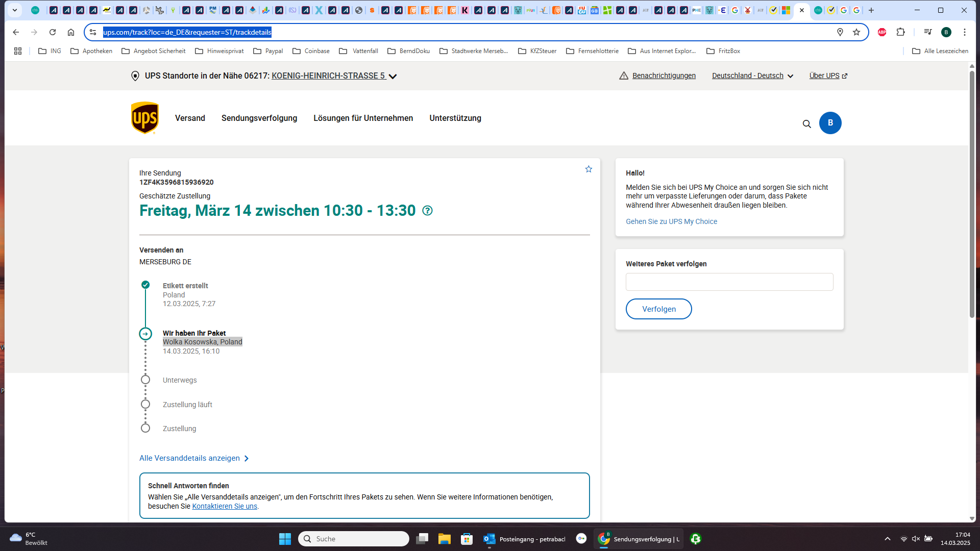Open the UPS site search magnifier
Image resolution: width=980 pixels, height=551 pixels.
[806, 123]
